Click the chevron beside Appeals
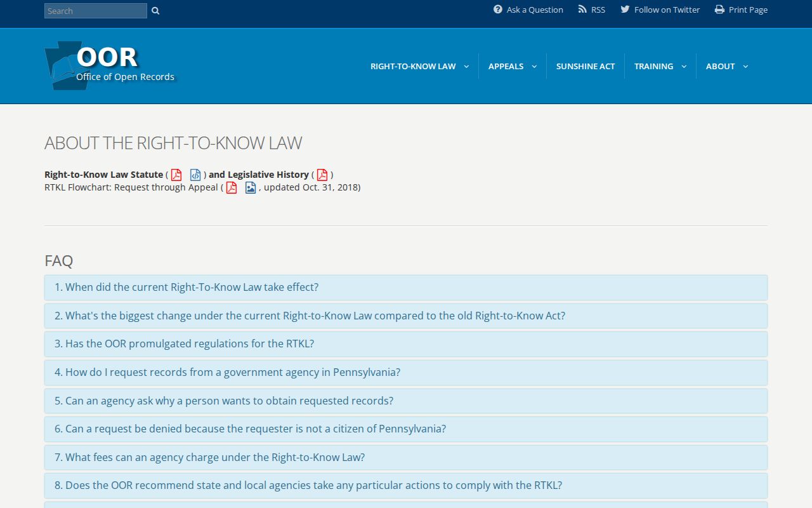This screenshot has width=812, height=508. (x=534, y=67)
